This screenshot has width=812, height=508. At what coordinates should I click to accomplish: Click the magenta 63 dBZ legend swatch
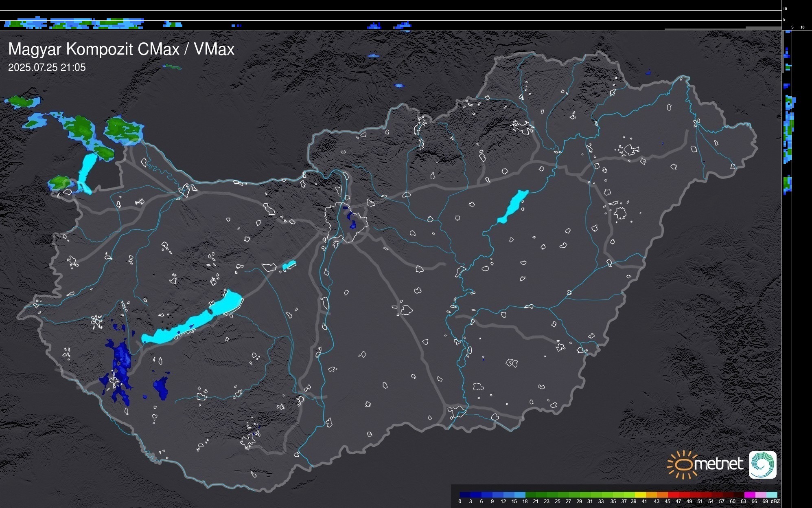pos(749,495)
